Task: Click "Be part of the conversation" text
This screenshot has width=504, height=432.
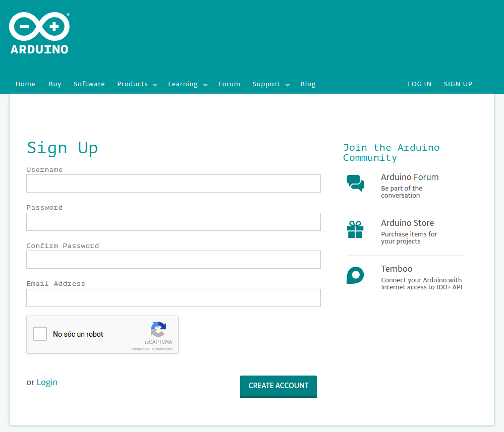Action: point(402,192)
